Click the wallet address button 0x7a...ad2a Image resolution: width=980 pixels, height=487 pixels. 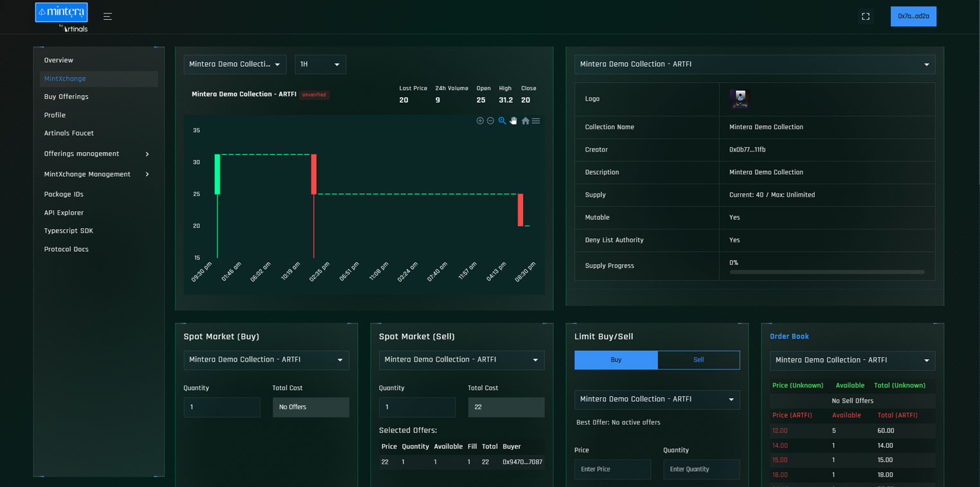(x=913, y=17)
